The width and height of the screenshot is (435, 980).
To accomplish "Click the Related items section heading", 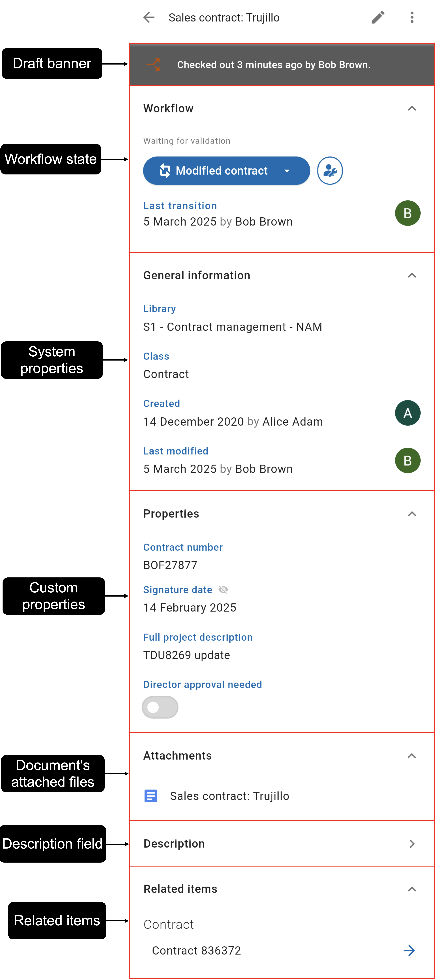I will click(x=180, y=889).
